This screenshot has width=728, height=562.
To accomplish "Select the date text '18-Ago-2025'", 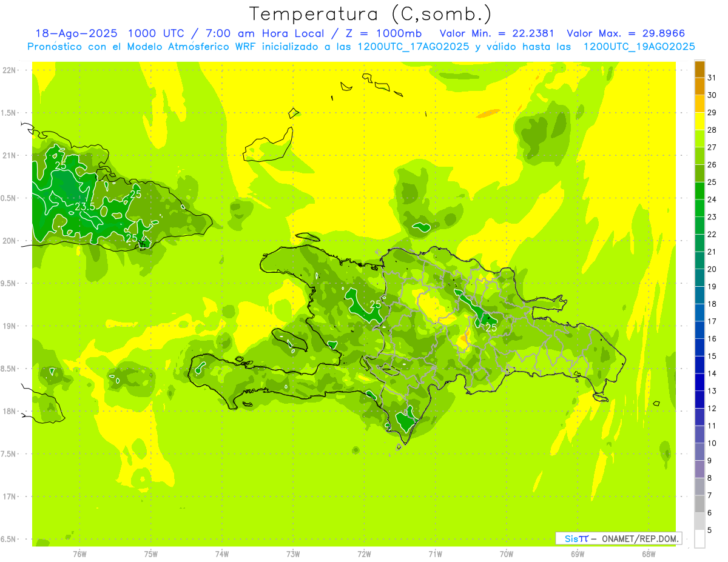I will tap(76, 33).
